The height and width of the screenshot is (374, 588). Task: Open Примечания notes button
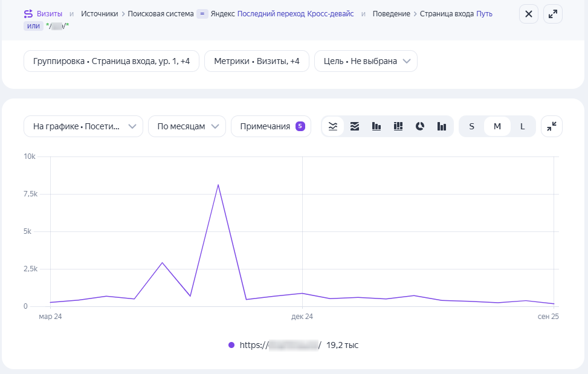(x=271, y=126)
